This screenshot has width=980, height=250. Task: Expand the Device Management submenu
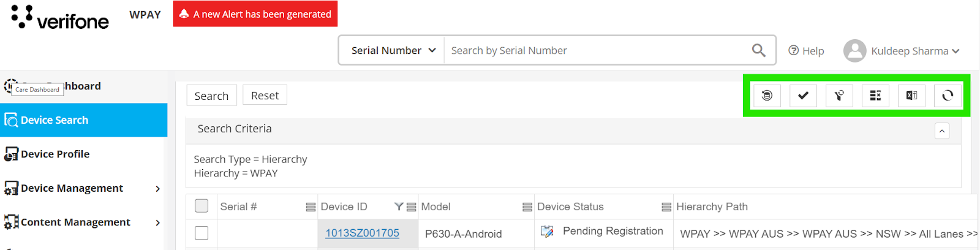pos(157,189)
